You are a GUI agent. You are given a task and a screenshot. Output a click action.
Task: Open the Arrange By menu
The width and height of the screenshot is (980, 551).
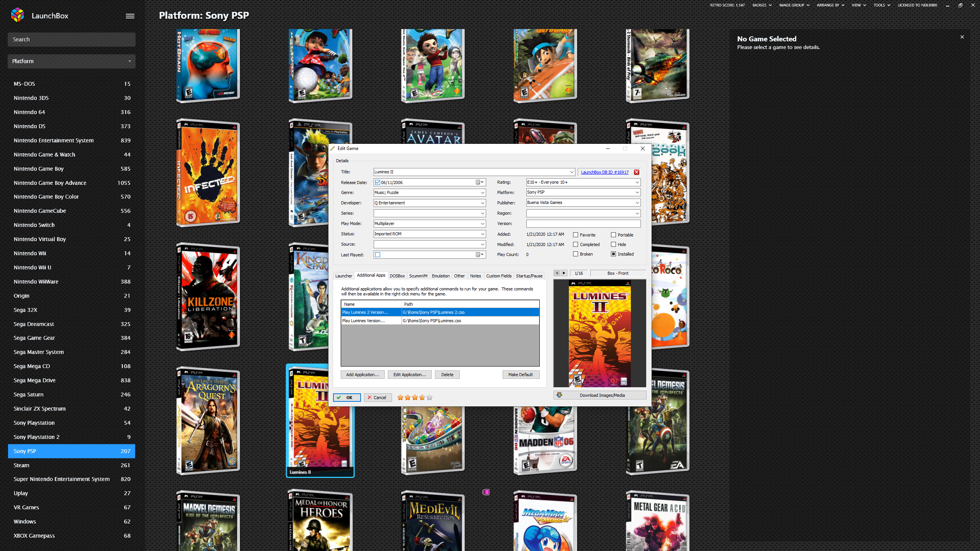(x=830, y=5)
